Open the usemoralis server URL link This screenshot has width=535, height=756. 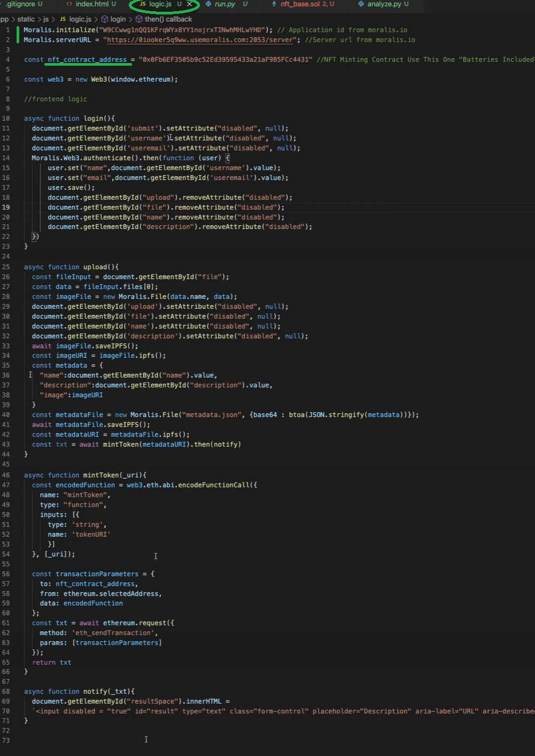click(199, 40)
